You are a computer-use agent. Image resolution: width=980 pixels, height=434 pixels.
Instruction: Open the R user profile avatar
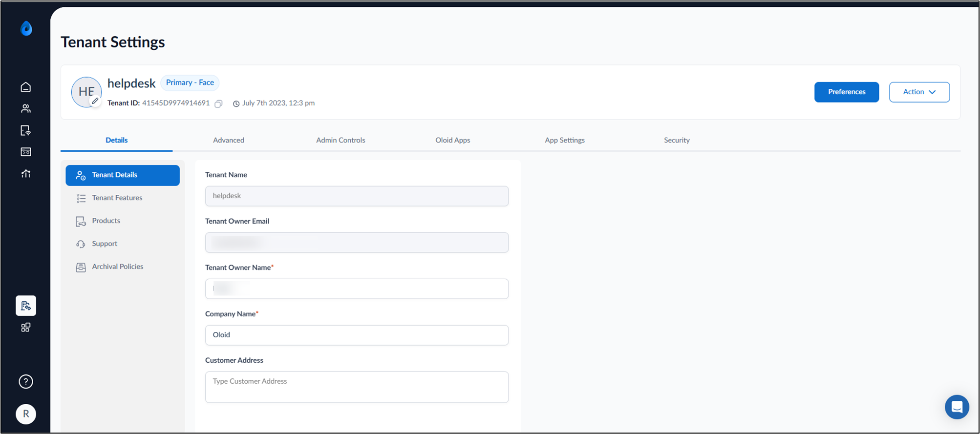[x=26, y=414]
